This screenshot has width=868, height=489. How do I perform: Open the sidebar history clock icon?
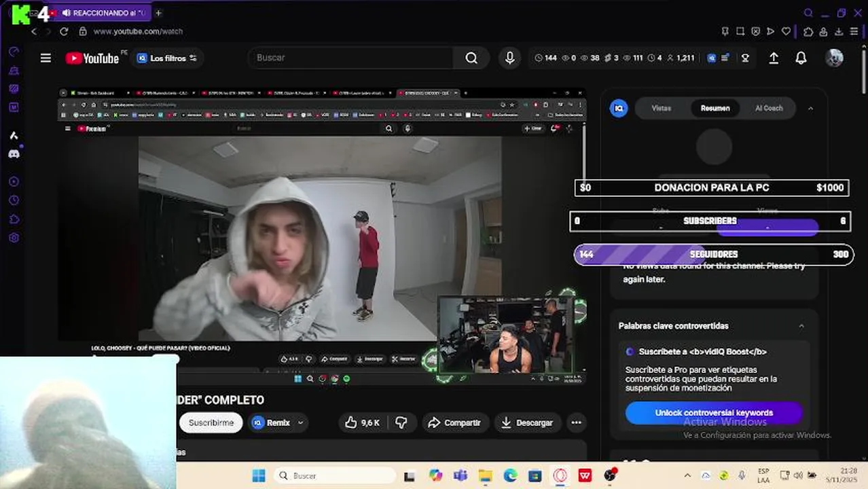pos(14,200)
